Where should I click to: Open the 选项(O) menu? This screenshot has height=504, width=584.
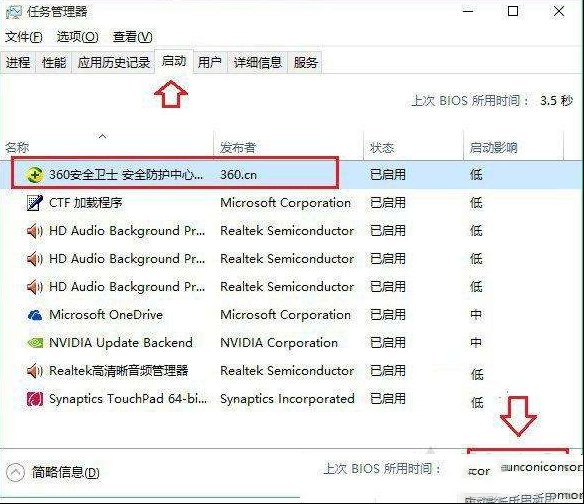coord(77,37)
